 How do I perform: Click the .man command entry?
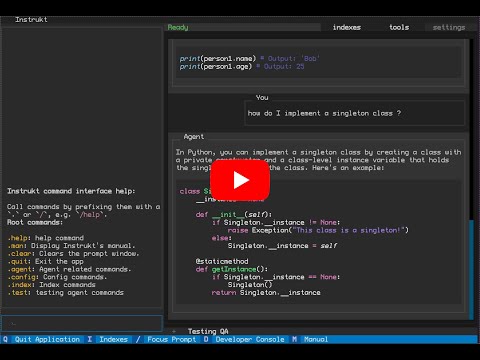[x=71, y=246]
